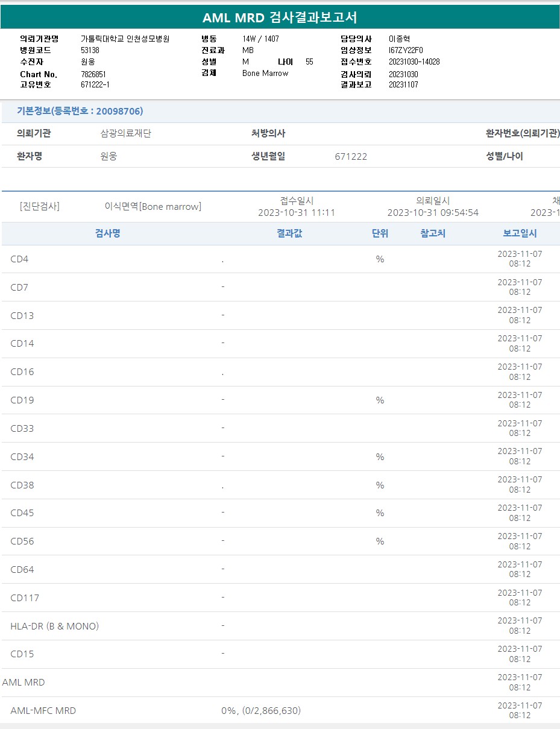
Task: Click clinical info code I67ZY22F0
Action: click(406, 50)
